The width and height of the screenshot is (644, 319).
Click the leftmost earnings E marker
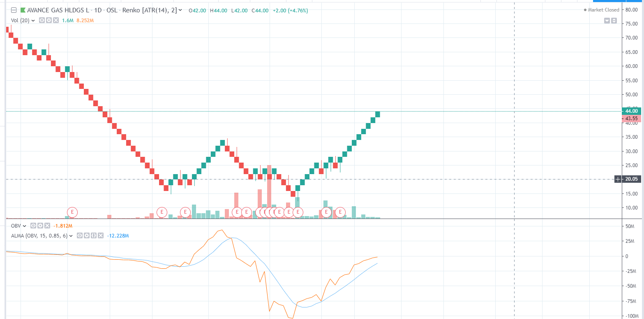[x=72, y=212]
